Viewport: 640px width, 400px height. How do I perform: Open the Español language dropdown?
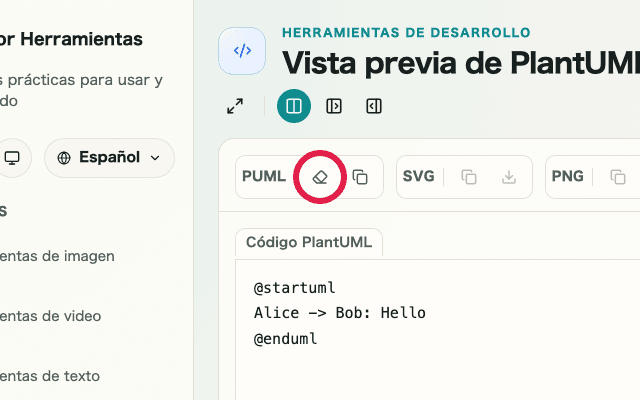coord(109,158)
